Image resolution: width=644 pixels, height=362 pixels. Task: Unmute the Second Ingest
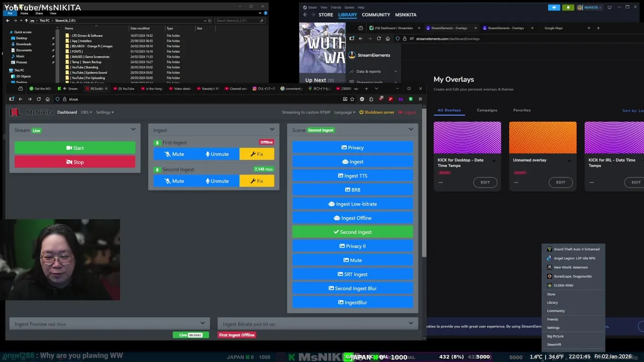point(217,181)
